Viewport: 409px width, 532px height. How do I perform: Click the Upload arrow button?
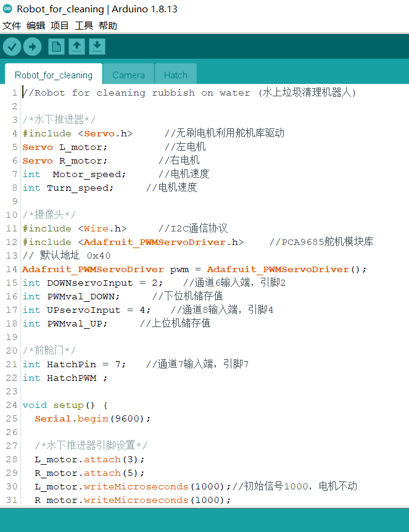click(33, 46)
